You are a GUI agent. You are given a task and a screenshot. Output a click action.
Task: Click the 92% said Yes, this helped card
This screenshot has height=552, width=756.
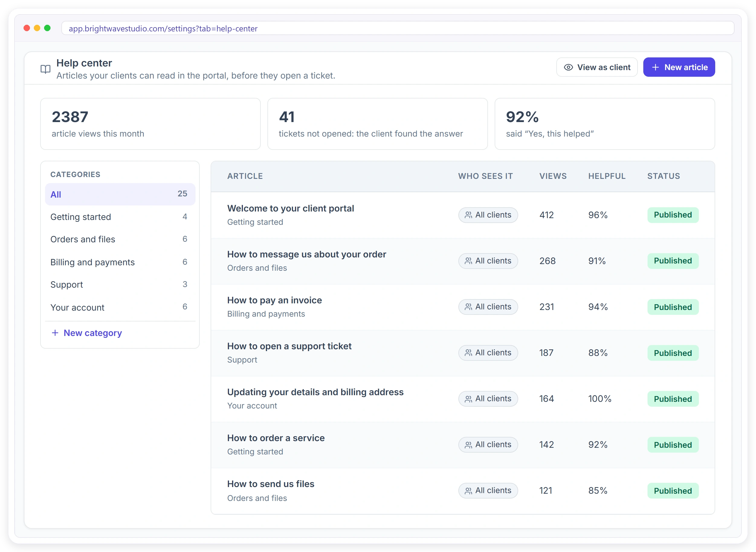[605, 124]
